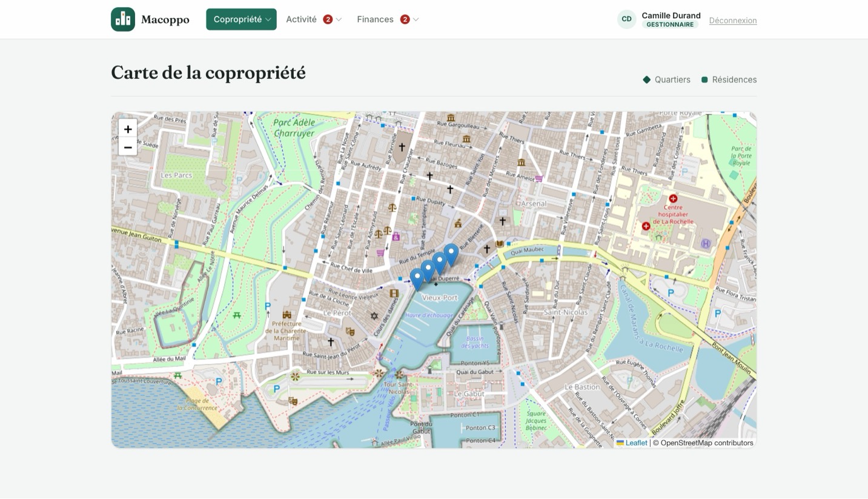Click the Activité notification badge

point(328,19)
